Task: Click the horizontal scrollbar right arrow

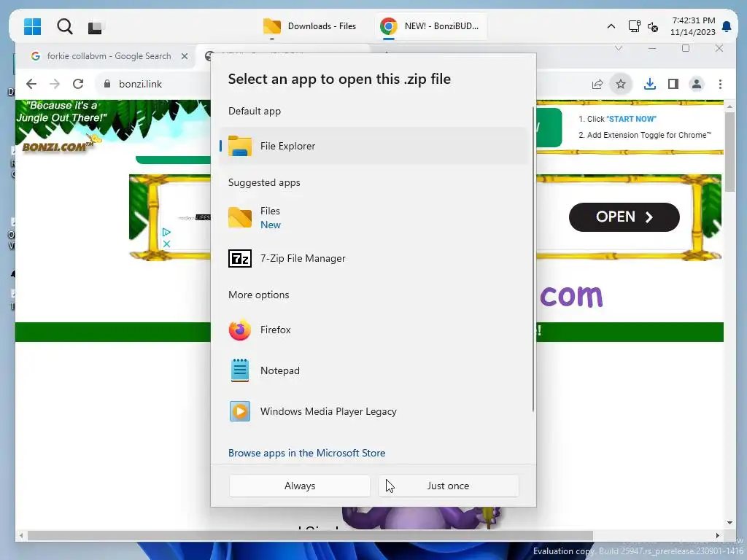Action: 718,536
